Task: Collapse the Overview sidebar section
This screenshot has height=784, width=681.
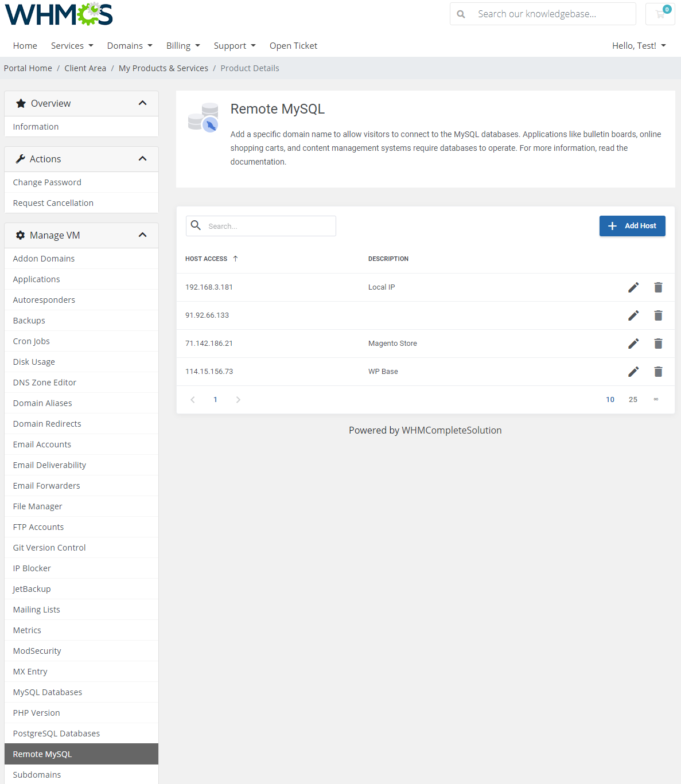Action: pos(142,103)
